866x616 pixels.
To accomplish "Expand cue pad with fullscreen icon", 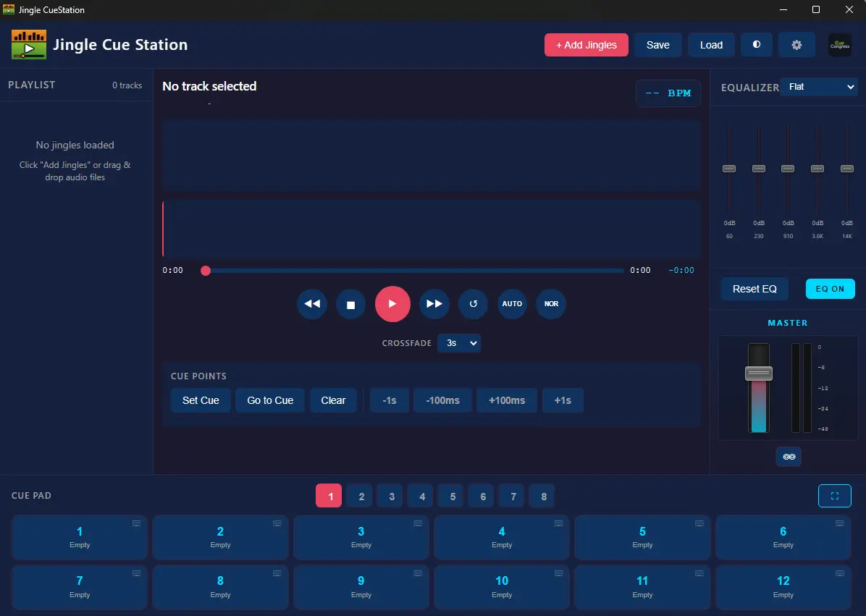I will pos(835,496).
